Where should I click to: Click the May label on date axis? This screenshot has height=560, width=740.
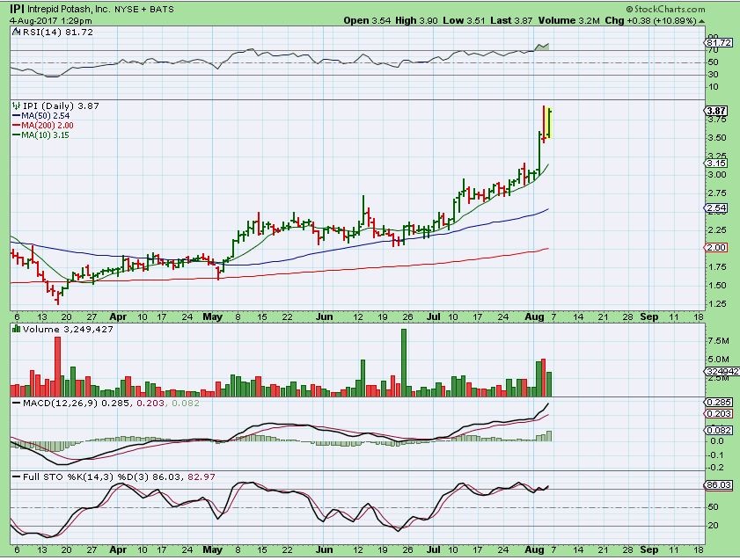pos(212,313)
